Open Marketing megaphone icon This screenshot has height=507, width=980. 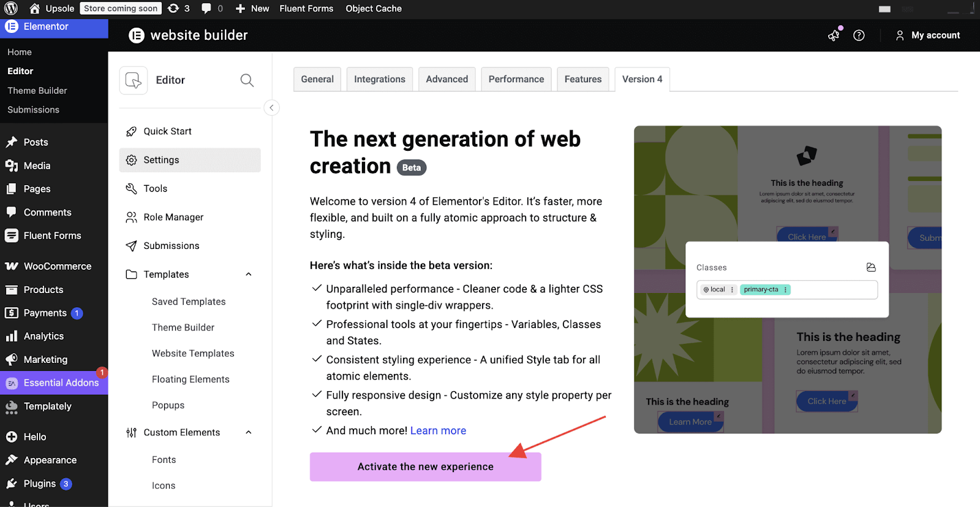click(x=12, y=359)
